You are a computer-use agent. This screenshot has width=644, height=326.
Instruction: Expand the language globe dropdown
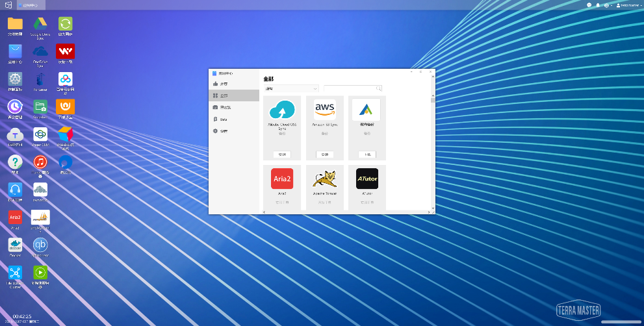[608, 5]
